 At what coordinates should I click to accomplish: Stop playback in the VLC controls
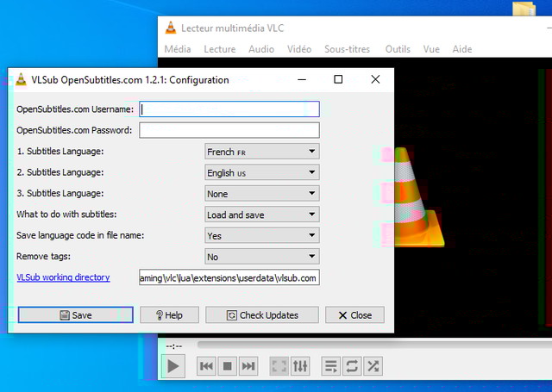point(228,366)
